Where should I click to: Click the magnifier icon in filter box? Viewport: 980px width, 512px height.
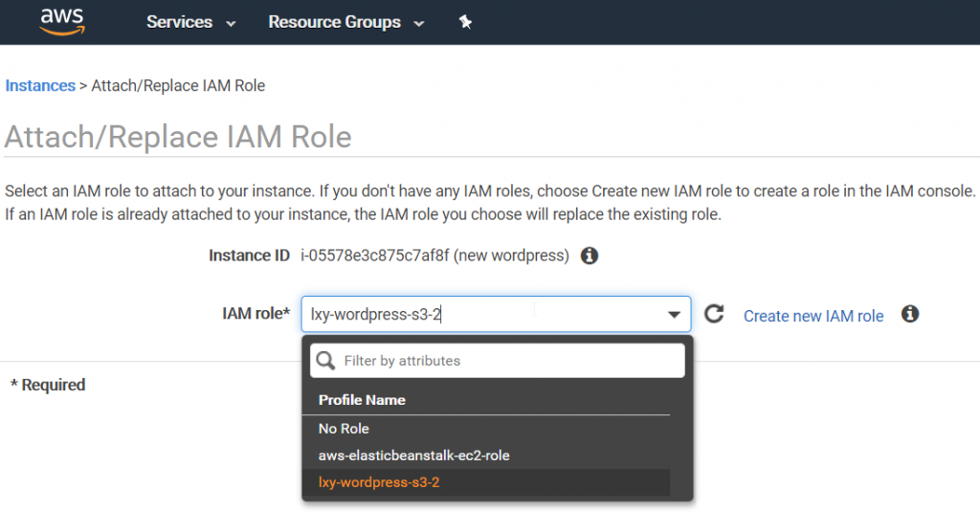tap(325, 360)
